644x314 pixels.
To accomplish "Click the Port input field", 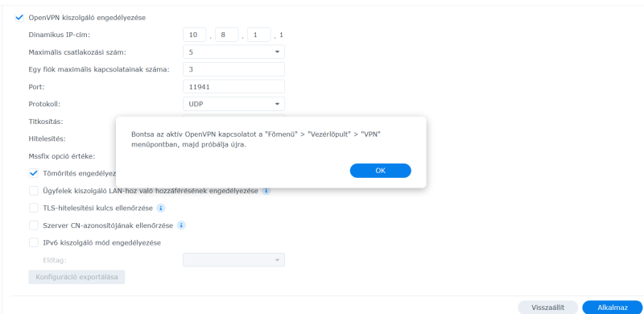I will coord(233,87).
